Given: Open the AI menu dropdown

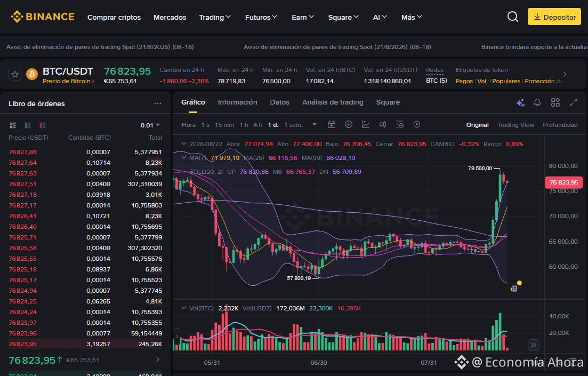Looking at the screenshot, I should click(x=380, y=17).
